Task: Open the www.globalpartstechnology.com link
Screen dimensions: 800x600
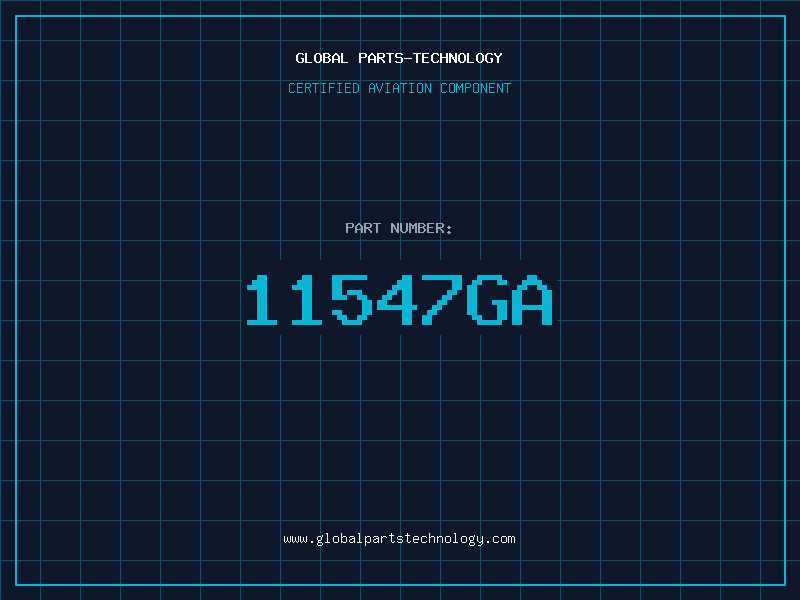Action: point(399,539)
